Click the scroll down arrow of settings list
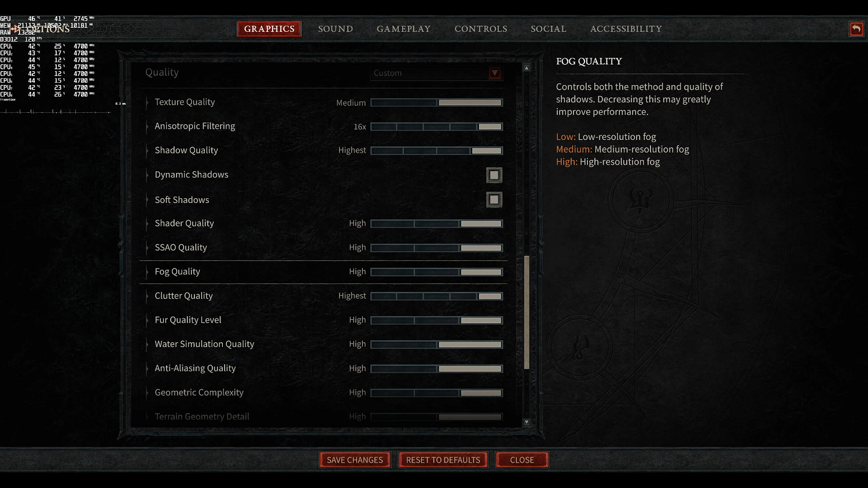Image resolution: width=868 pixels, height=488 pixels. (527, 422)
